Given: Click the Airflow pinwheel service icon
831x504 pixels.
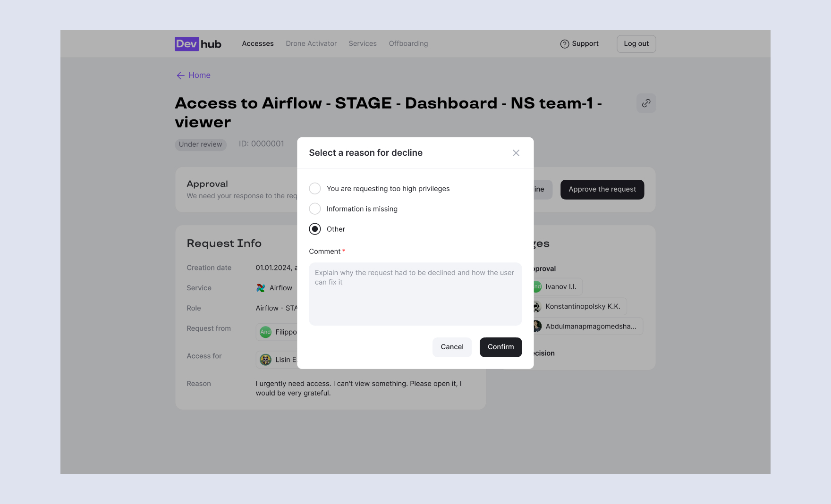Looking at the screenshot, I should click(x=261, y=288).
